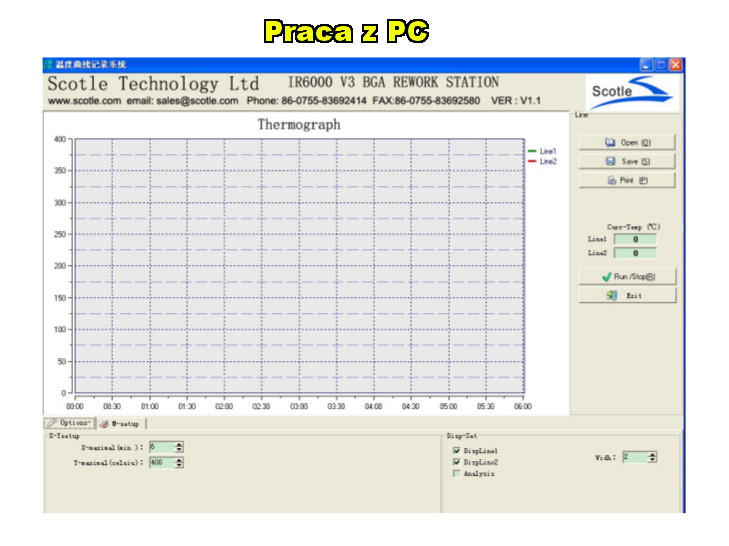Start recording with Run/Stop button
729x546 pixels.
pyautogui.click(x=627, y=277)
